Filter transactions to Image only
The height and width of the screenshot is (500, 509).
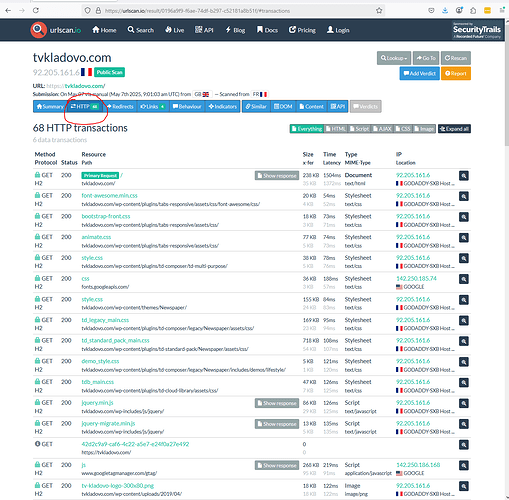424,129
